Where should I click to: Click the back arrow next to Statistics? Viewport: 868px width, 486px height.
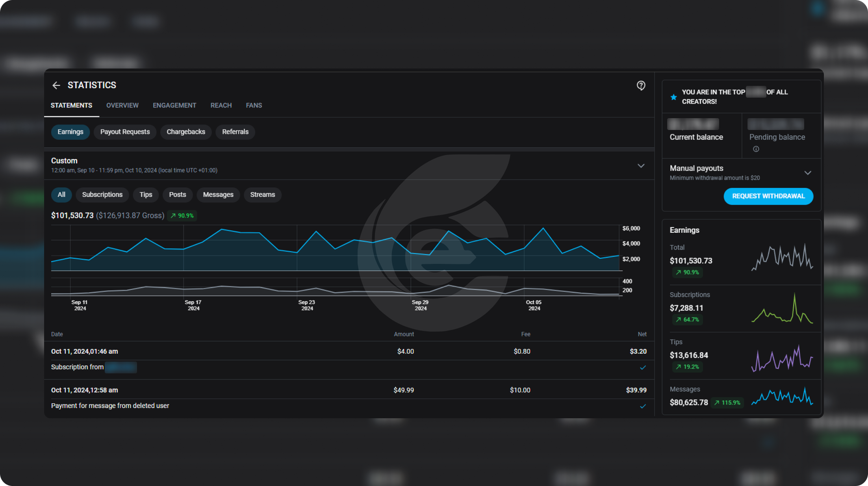[x=56, y=85]
